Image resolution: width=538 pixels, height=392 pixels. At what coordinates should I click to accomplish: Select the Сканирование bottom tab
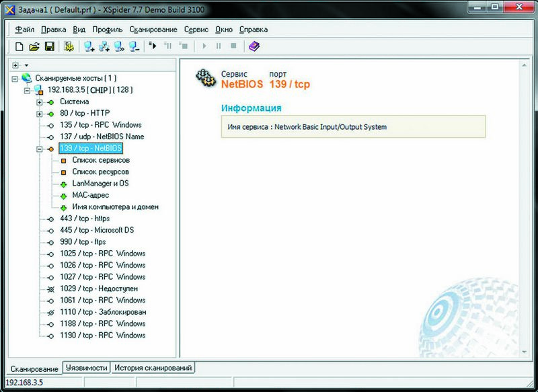coord(34,368)
